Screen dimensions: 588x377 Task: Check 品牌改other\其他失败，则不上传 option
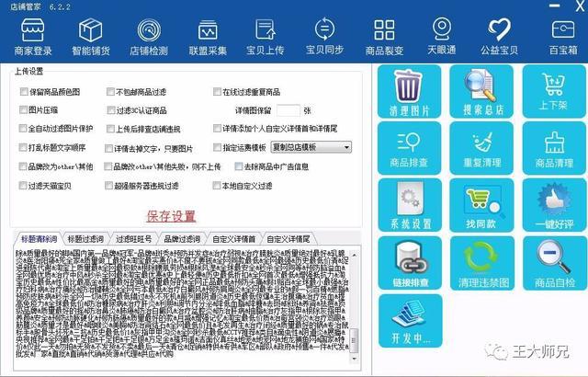pyautogui.click(x=108, y=166)
